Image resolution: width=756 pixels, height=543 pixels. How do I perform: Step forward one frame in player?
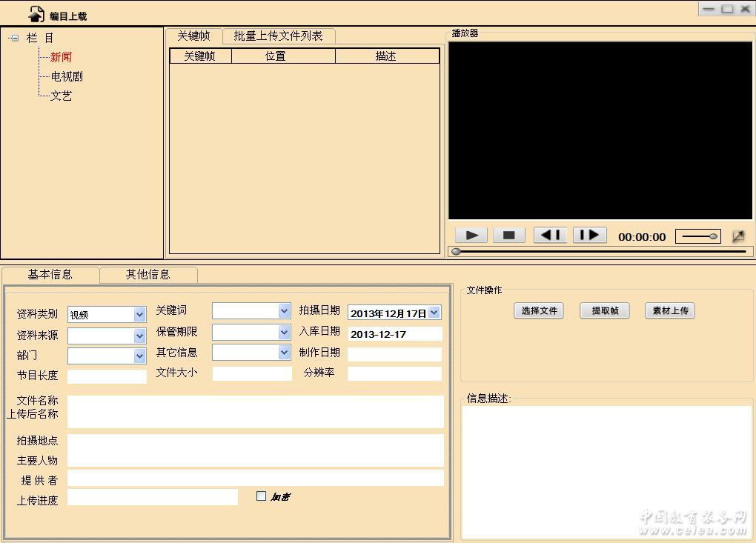point(589,236)
